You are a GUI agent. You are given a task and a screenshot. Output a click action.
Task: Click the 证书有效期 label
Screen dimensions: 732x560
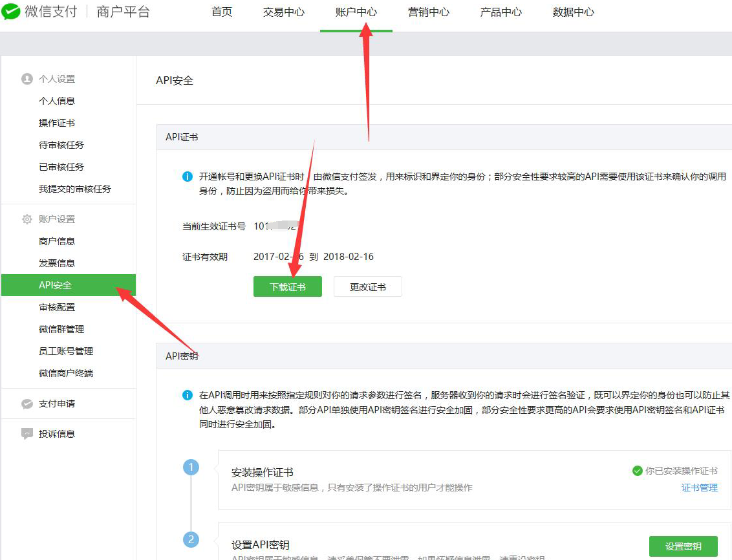[x=205, y=257]
